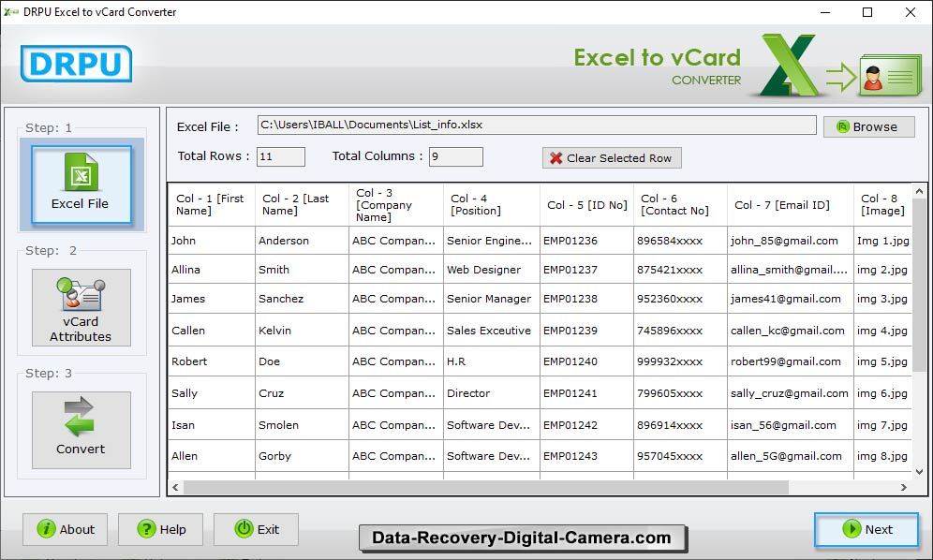Select Col - 5 ID No header
This screenshot has height=560, width=933.
click(586, 205)
